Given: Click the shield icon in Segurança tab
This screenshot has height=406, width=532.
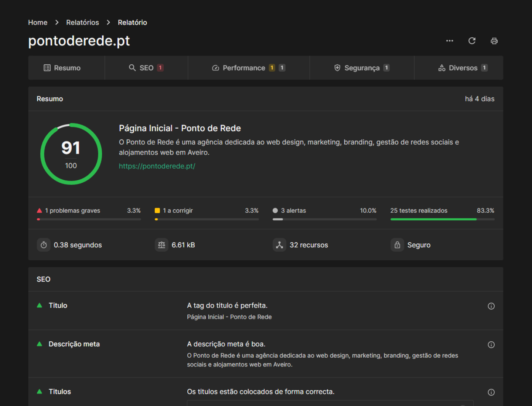Looking at the screenshot, I should point(337,68).
